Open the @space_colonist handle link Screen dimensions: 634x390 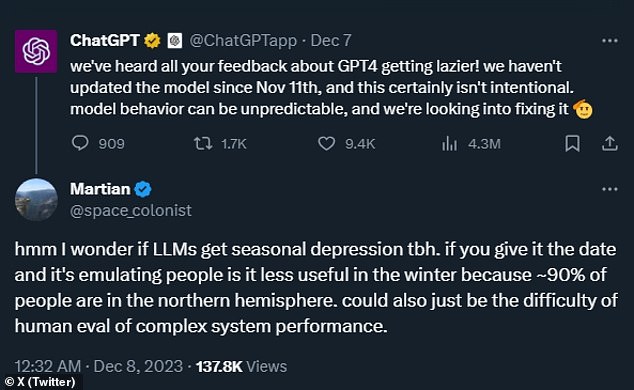(x=131, y=211)
